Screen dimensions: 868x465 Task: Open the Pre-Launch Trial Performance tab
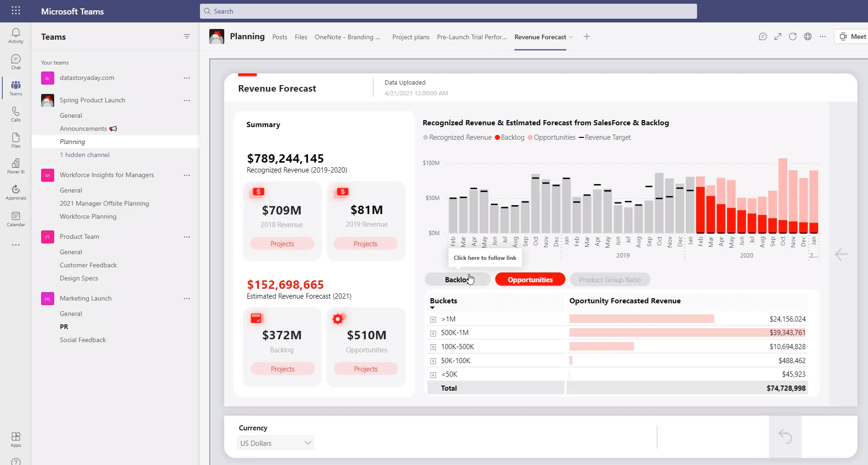point(472,37)
